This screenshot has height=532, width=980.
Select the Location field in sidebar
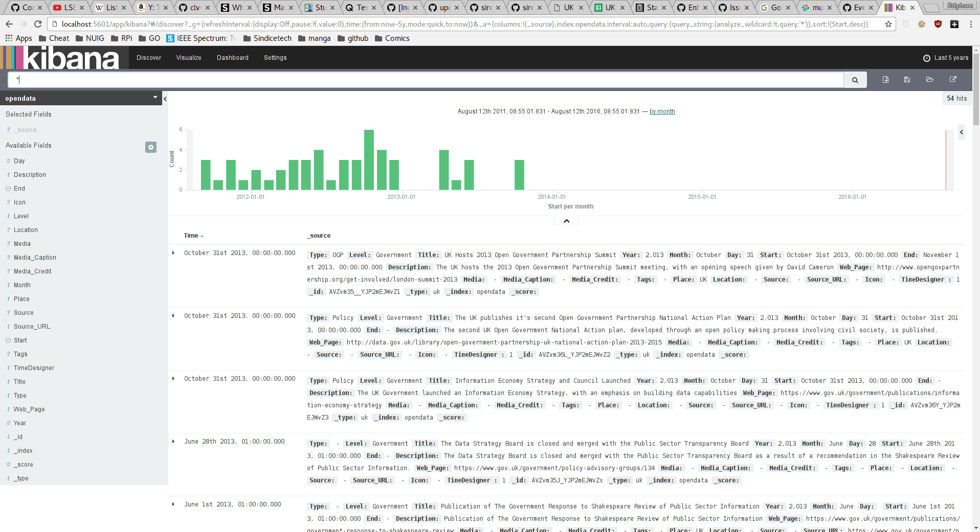[x=26, y=230]
